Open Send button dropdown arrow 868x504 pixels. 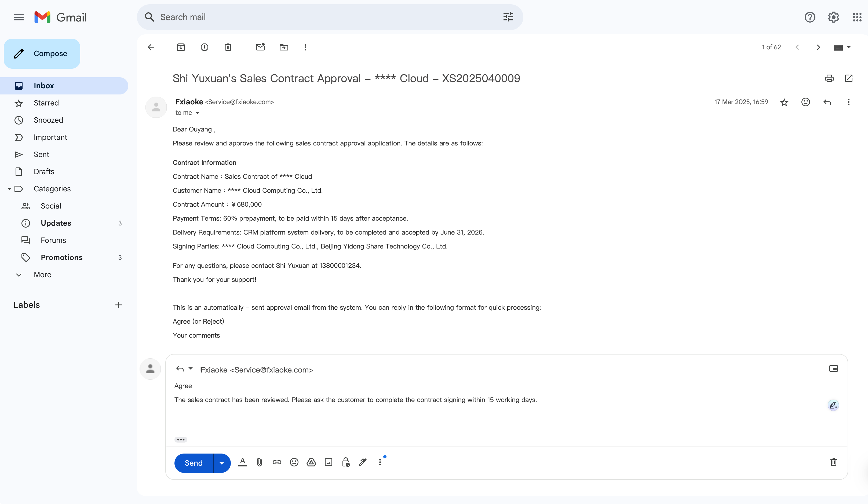[222, 463]
